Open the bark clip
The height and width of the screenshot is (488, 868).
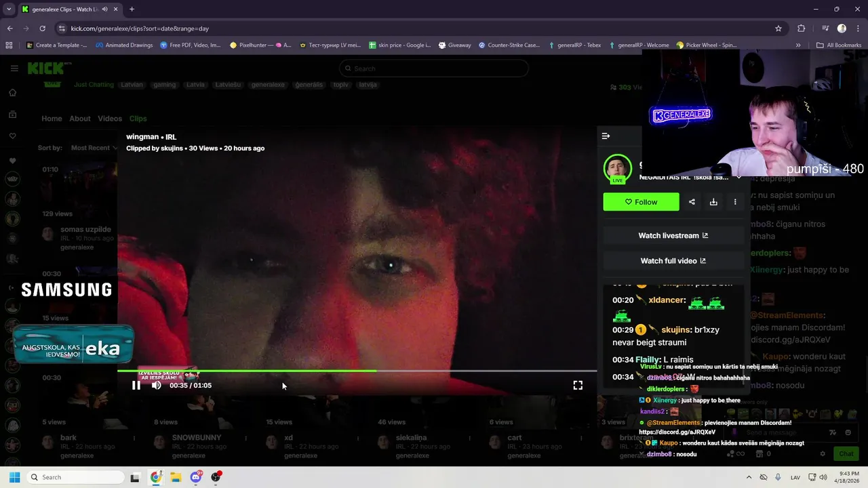(x=68, y=438)
